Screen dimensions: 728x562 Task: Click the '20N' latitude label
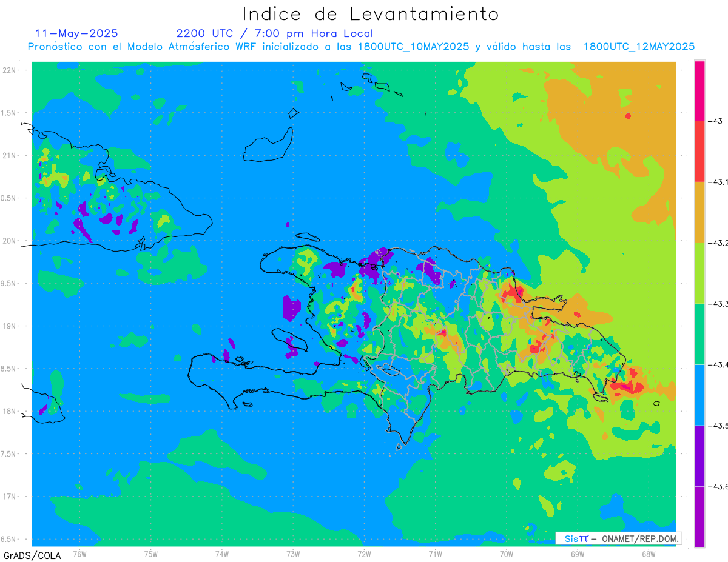[x=10, y=241]
